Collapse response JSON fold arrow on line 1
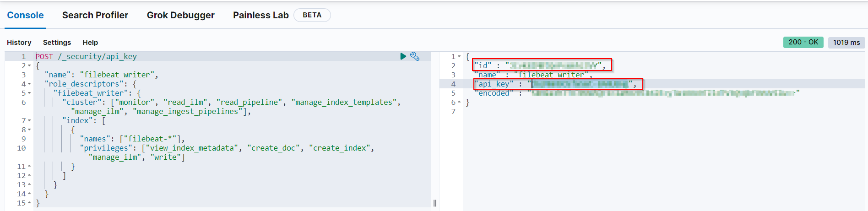This screenshot has height=211, width=868. 459,56
